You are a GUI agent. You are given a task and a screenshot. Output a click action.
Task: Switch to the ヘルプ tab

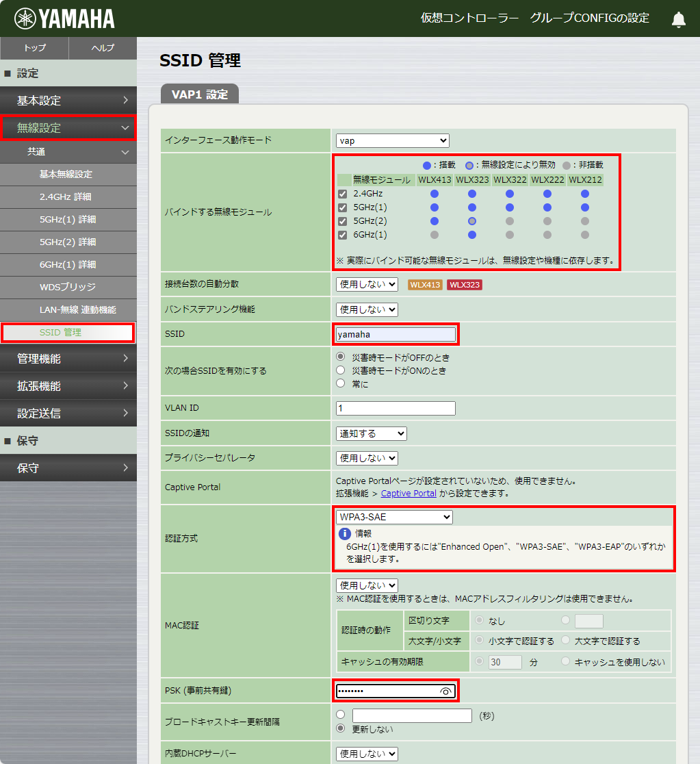click(x=102, y=49)
